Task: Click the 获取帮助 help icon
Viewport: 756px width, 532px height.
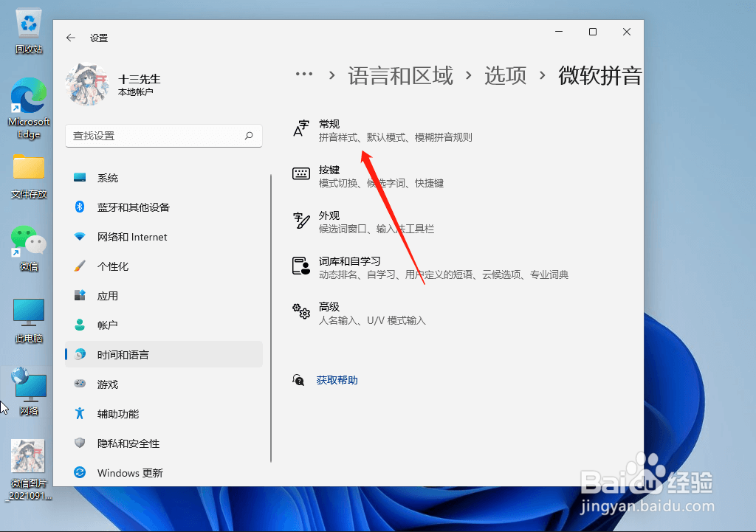Action: [x=298, y=380]
